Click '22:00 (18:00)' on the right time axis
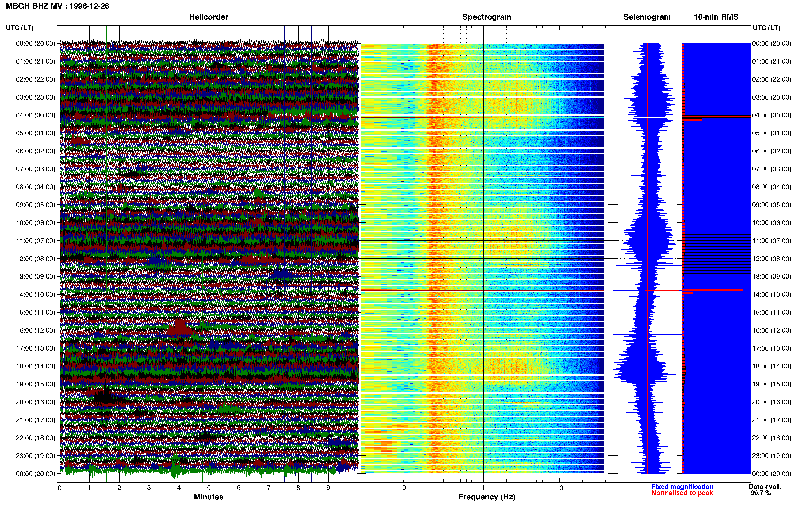Image resolution: width=812 pixels, height=508 pixels. pos(772,438)
